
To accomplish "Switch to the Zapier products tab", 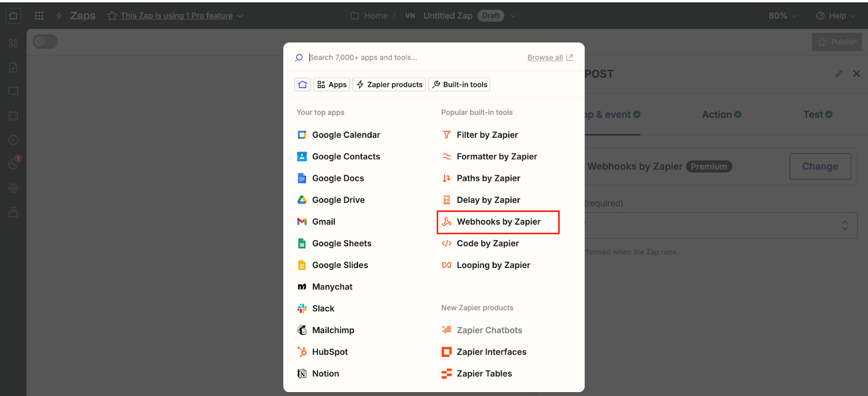I will tap(389, 85).
